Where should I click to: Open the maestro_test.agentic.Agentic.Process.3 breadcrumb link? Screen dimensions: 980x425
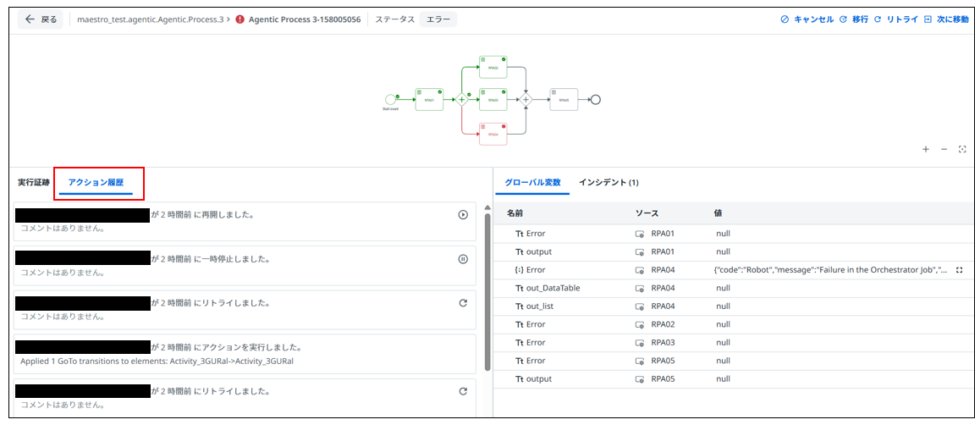tap(150, 19)
